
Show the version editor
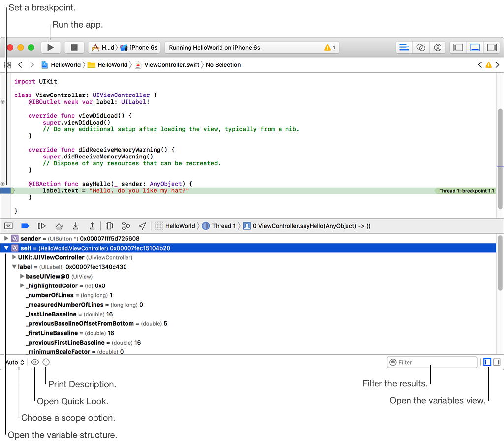point(438,48)
